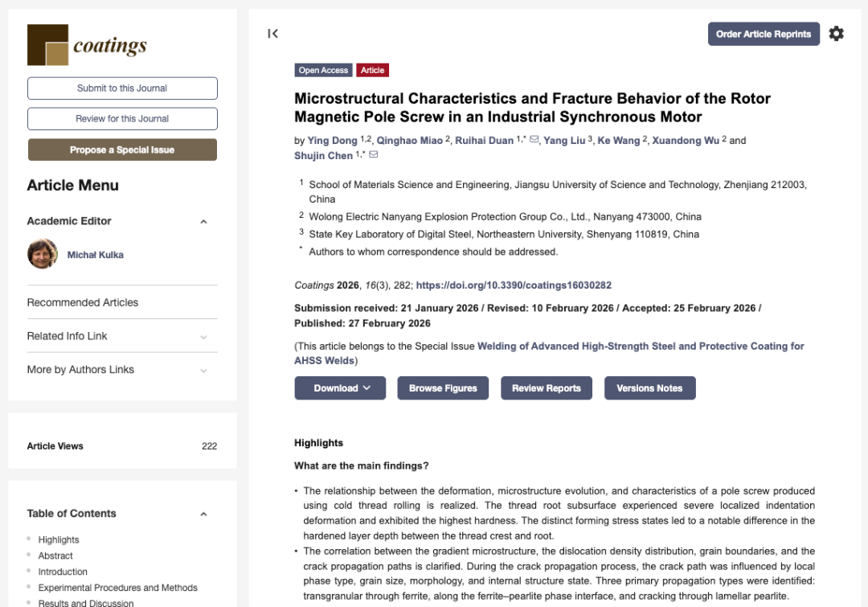Click the Wolong Electric Nanyang affiliation text
Viewport: 868px width, 607px height.
505,216
